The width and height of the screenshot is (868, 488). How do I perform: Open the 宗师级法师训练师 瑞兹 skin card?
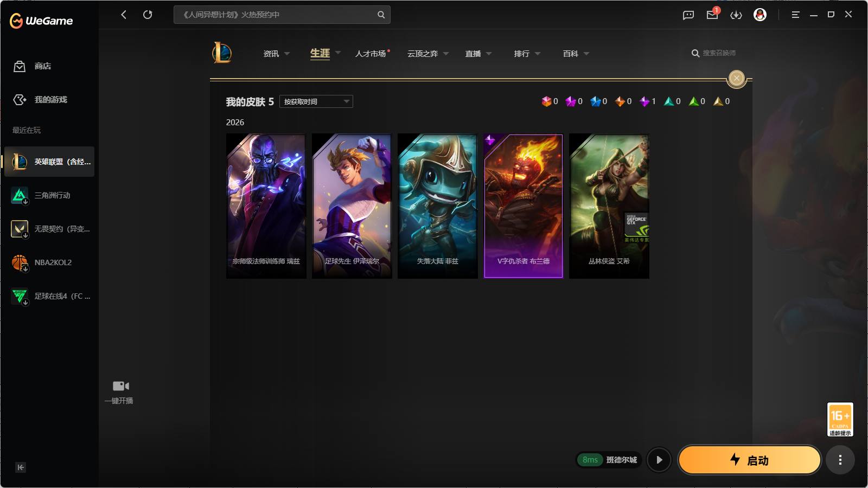click(266, 206)
